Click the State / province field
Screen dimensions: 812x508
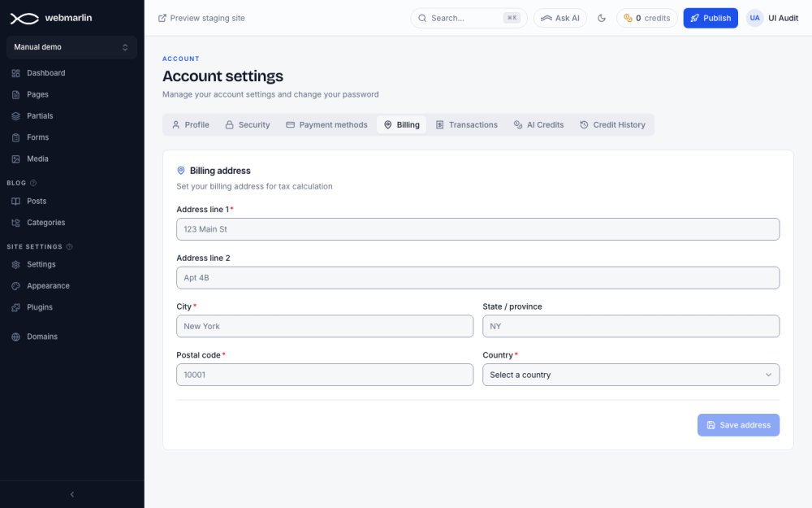click(631, 327)
